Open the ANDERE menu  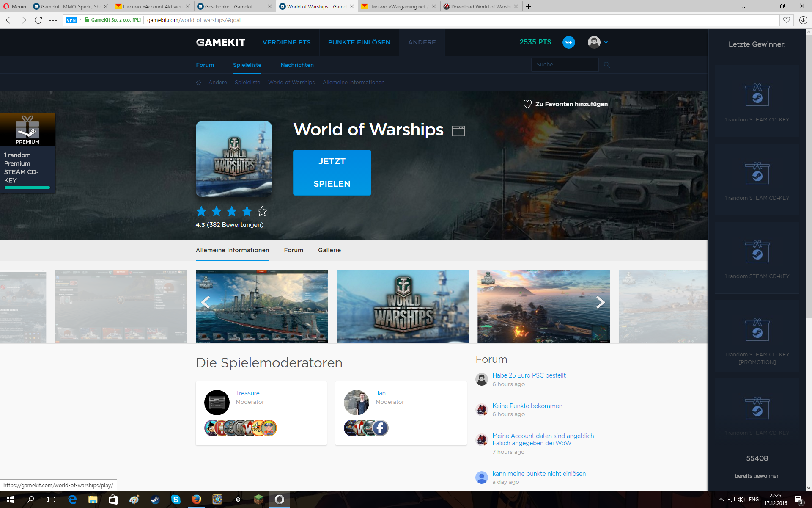pos(422,42)
